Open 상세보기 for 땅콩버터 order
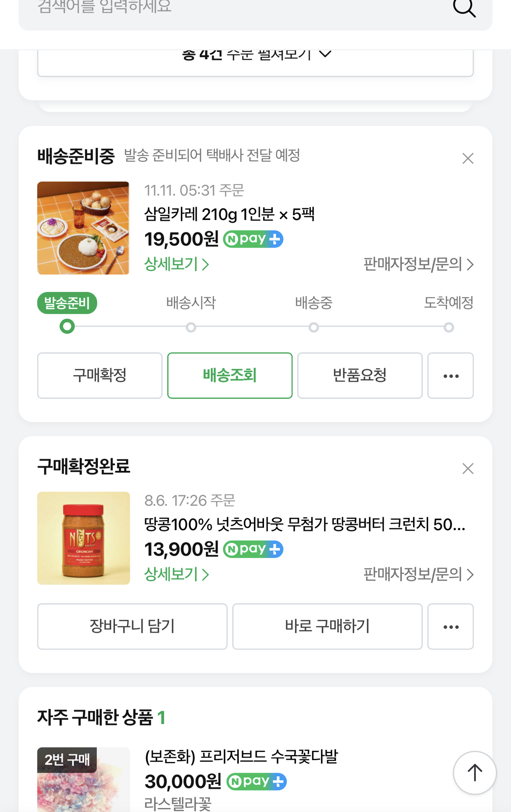 (176, 574)
